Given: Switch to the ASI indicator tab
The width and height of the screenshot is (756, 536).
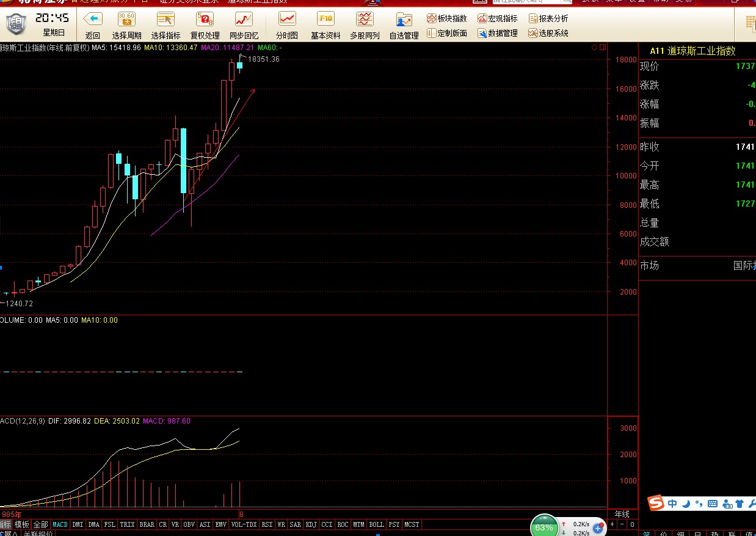Looking at the screenshot, I should 205,524.
